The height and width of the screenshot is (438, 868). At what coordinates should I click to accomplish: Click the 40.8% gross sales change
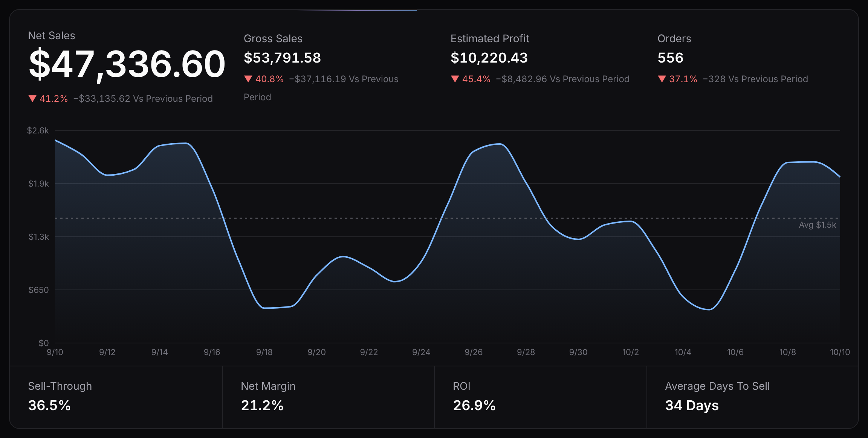point(269,79)
